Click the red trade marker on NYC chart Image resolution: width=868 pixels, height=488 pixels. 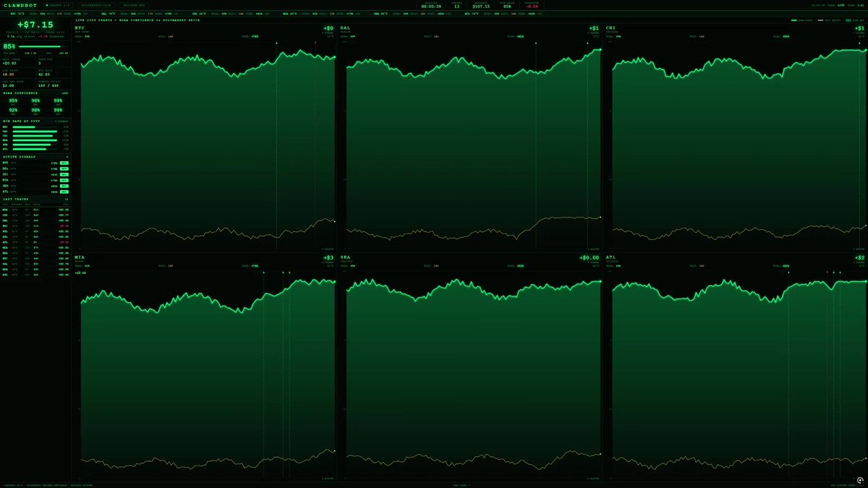point(315,43)
